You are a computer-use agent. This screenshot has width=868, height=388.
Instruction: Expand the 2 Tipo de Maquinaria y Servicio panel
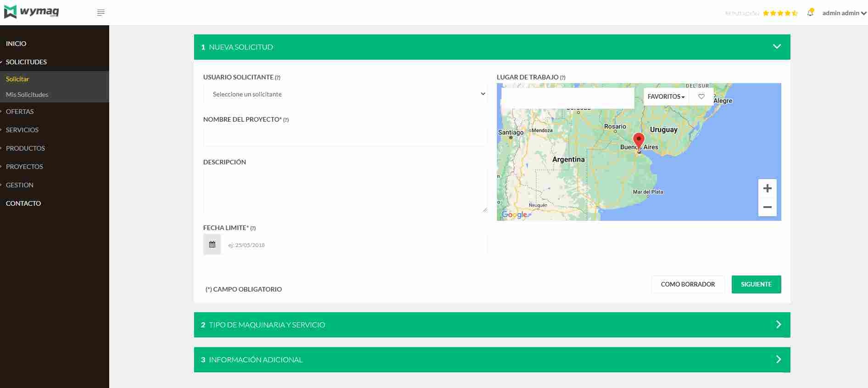(492, 325)
